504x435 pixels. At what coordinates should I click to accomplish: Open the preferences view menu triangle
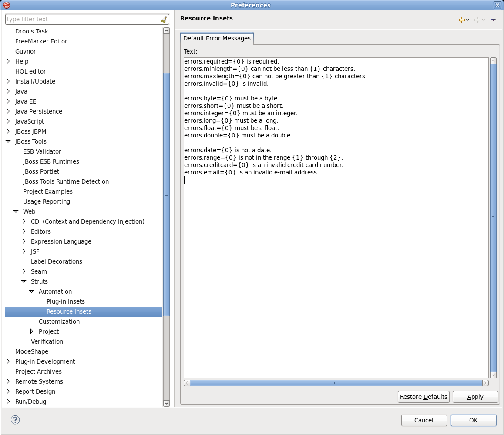click(494, 20)
